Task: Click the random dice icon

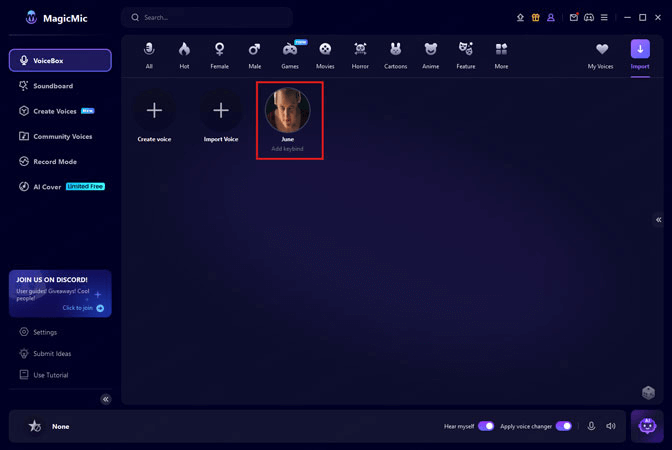Action: pos(648,392)
